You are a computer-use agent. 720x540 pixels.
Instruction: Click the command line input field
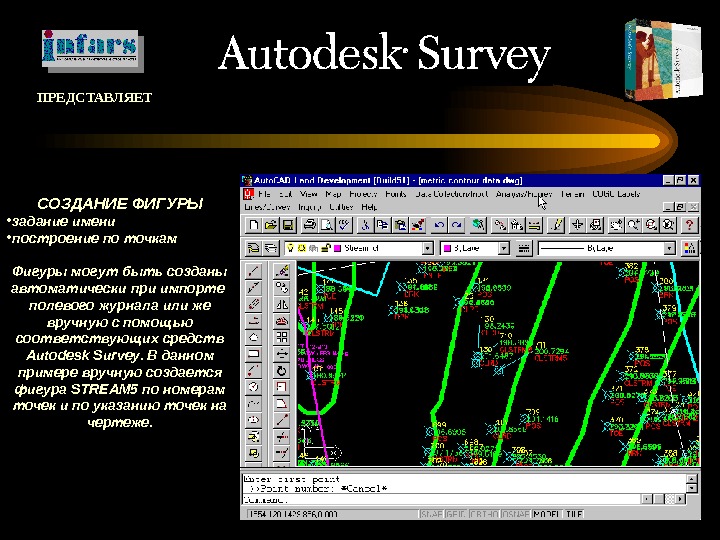coord(441,499)
